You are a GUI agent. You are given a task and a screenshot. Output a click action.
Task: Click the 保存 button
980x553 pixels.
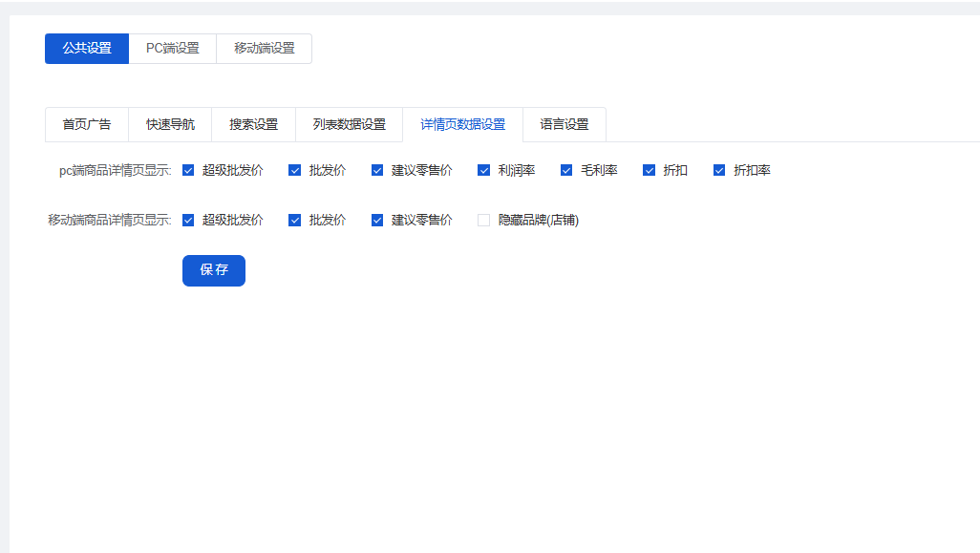pos(214,270)
